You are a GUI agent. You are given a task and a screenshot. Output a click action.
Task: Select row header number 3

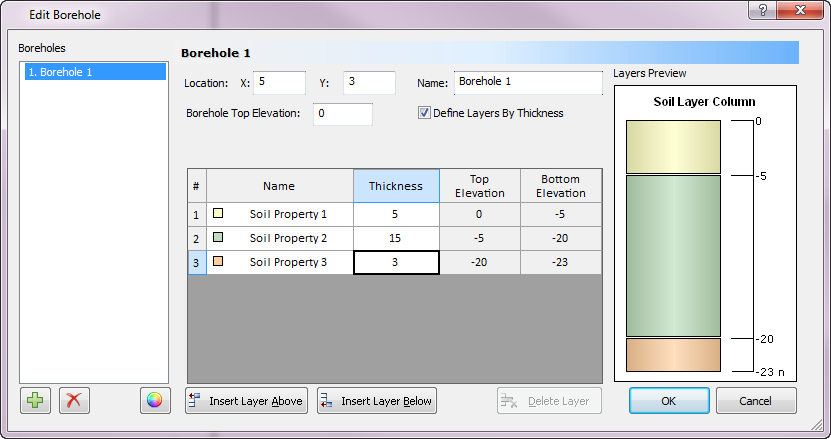pyautogui.click(x=197, y=262)
